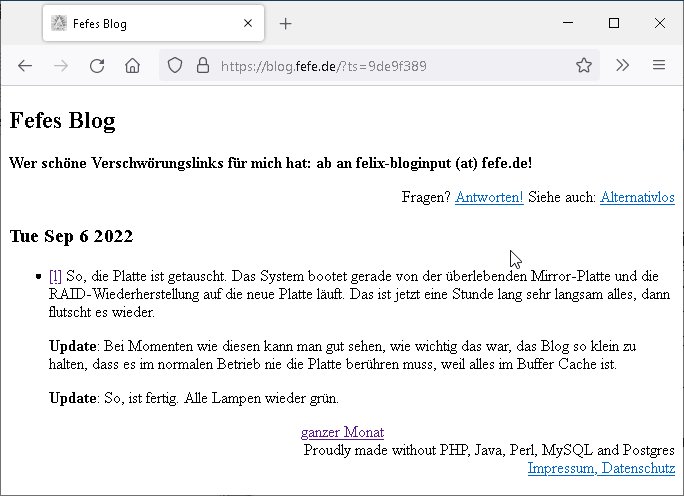This screenshot has height=496, width=684.
Task: Open the Impressum, Datenschutz link
Action: [600, 468]
